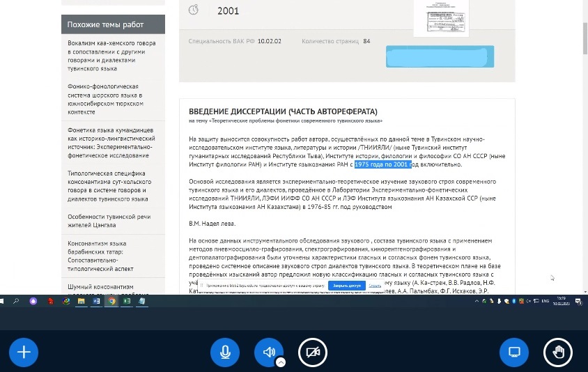
Task: Open Windows taskbar search magnifier
Action: 16,301
